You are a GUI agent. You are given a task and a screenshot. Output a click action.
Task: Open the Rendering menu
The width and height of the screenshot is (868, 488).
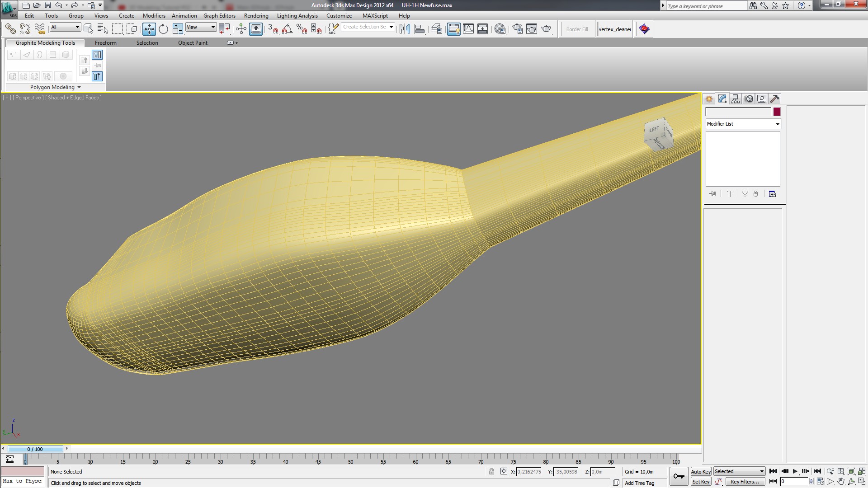256,16
